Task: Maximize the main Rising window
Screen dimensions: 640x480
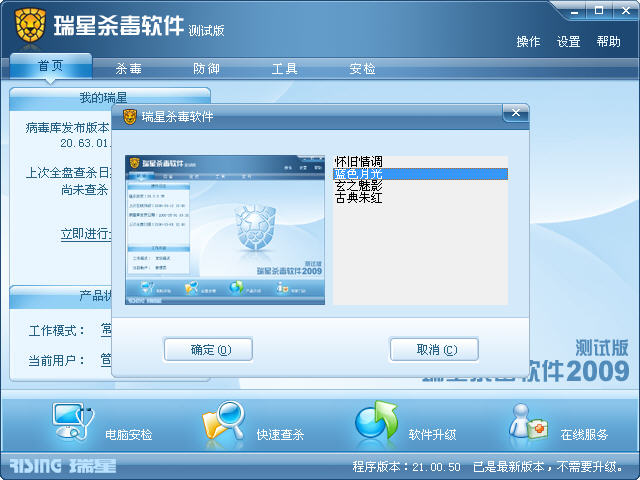Action: [598, 11]
